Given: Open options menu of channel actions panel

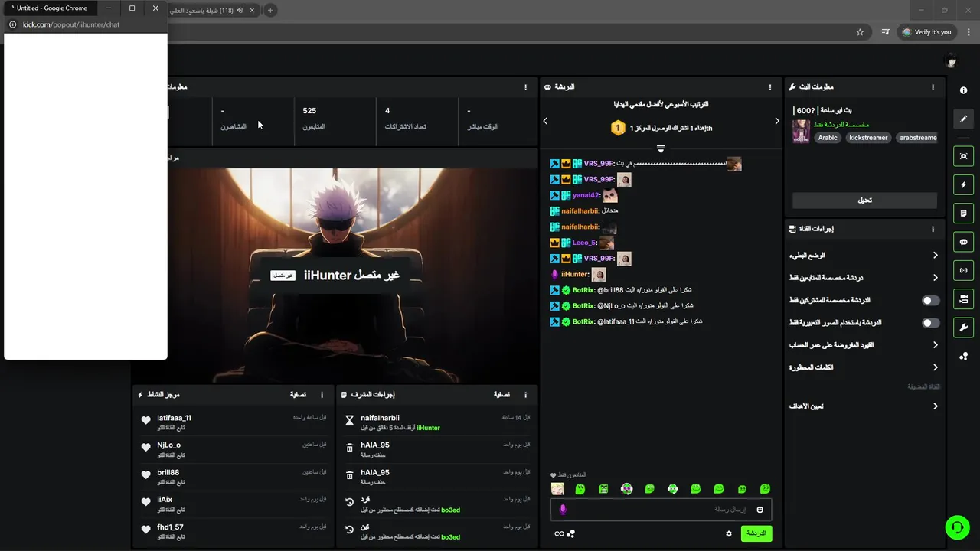Looking at the screenshot, I should click(x=933, y=229).
